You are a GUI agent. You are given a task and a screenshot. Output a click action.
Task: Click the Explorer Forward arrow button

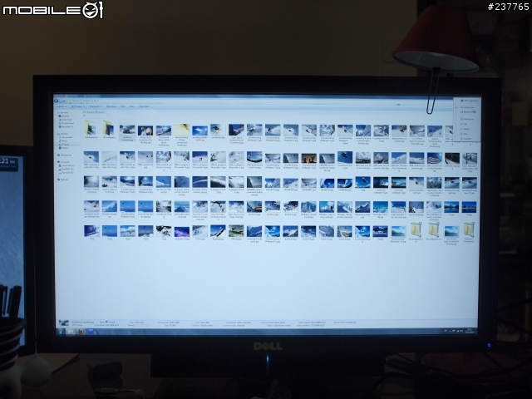(61, 101)
